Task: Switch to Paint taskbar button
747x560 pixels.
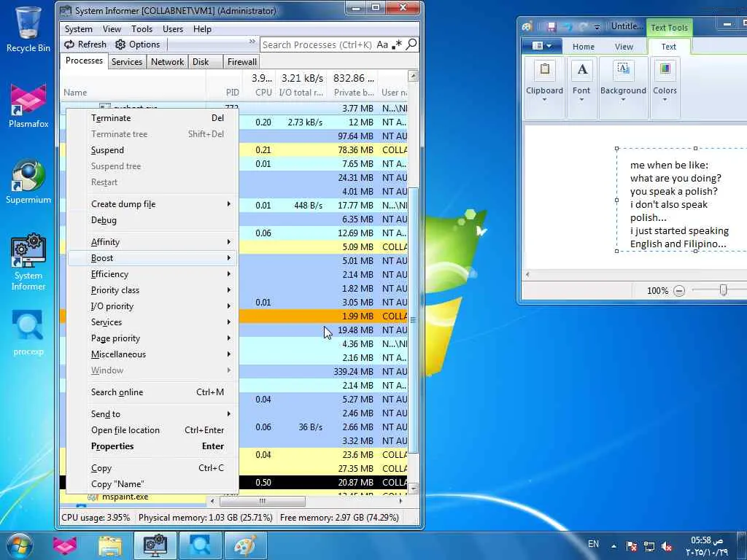Action: click(245, 545)
